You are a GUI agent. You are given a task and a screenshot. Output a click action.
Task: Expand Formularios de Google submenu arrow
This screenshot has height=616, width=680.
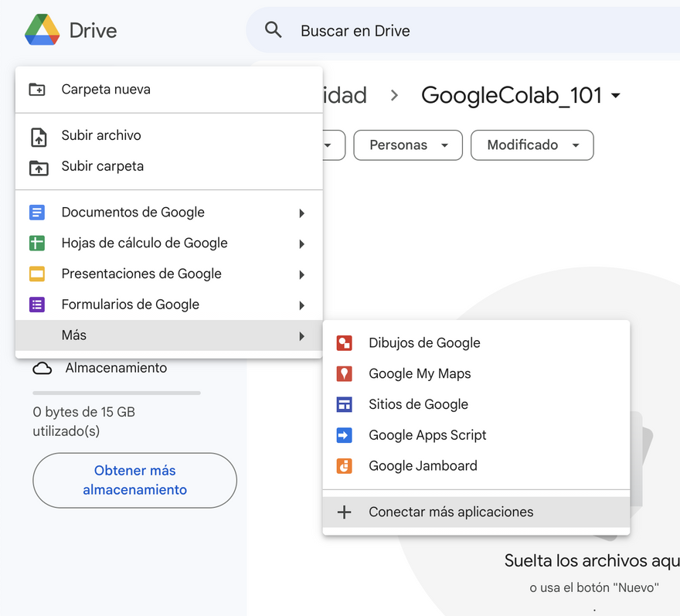coord(302,305)
